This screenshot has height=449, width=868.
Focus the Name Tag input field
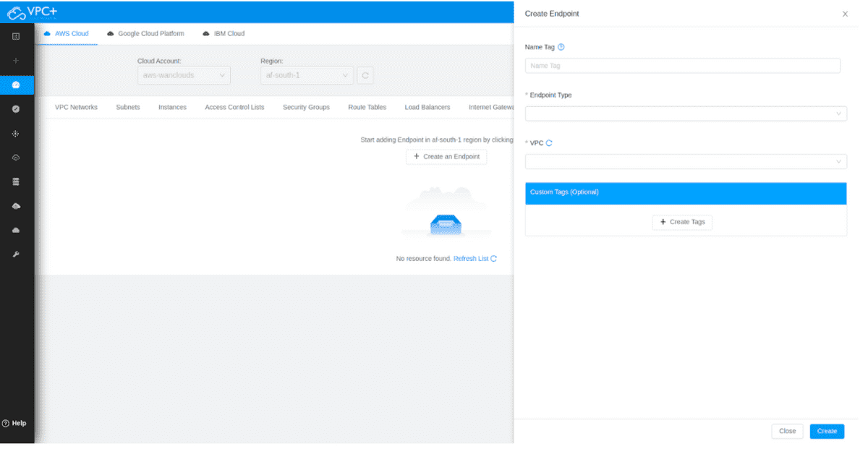click(x=683, y=66)
